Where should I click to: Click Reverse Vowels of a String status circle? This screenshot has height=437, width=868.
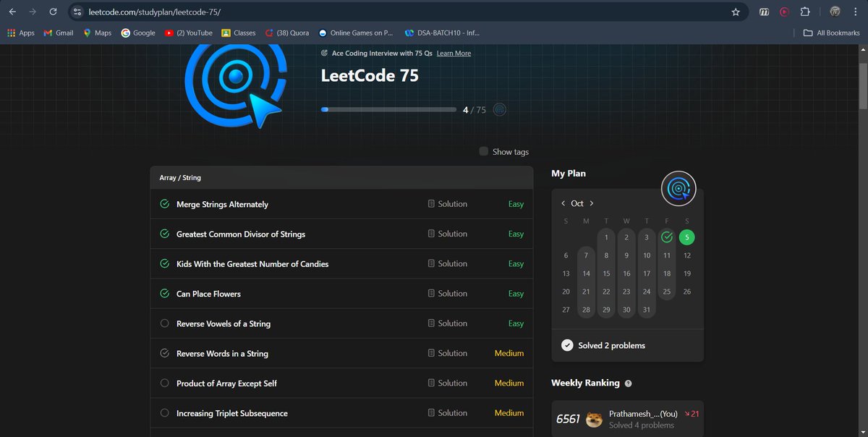click(x=164, y=323)
